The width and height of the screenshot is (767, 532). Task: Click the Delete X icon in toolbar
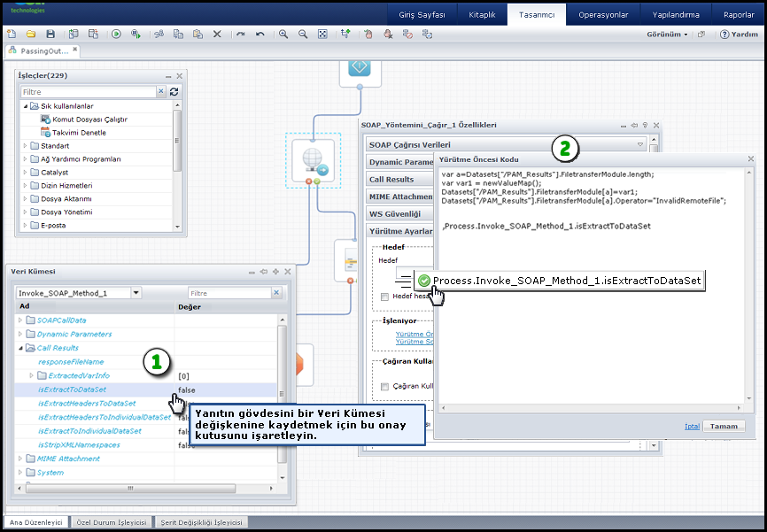click(218, 35)
